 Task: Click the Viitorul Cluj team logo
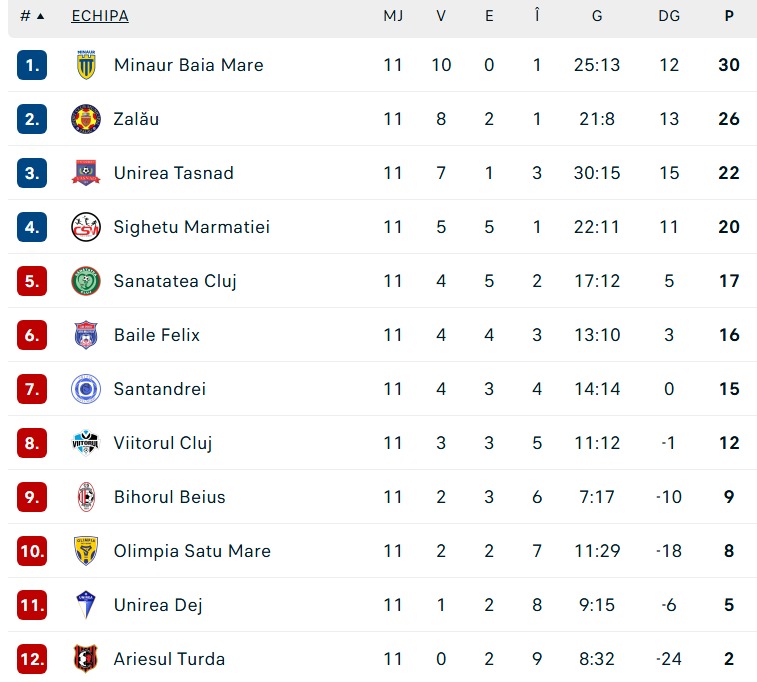86,443
